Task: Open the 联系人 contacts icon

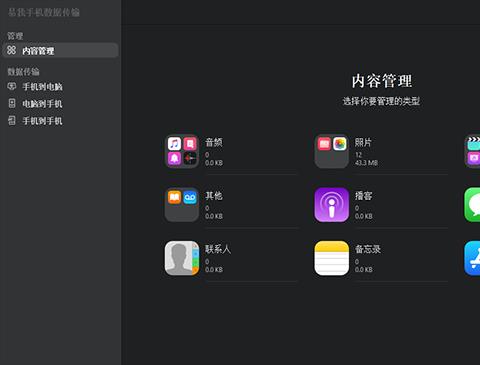Action: tap(182, 258)
